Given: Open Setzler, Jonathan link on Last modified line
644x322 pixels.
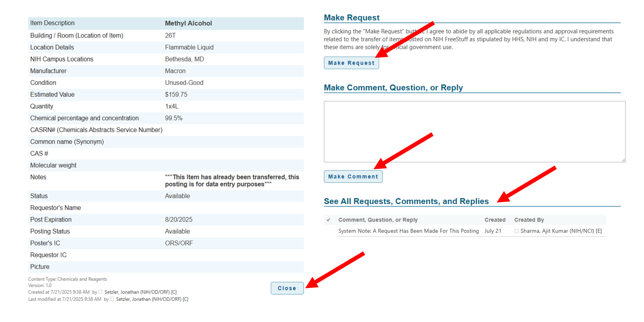Looking at the screenshot, I should coord(152,299).
